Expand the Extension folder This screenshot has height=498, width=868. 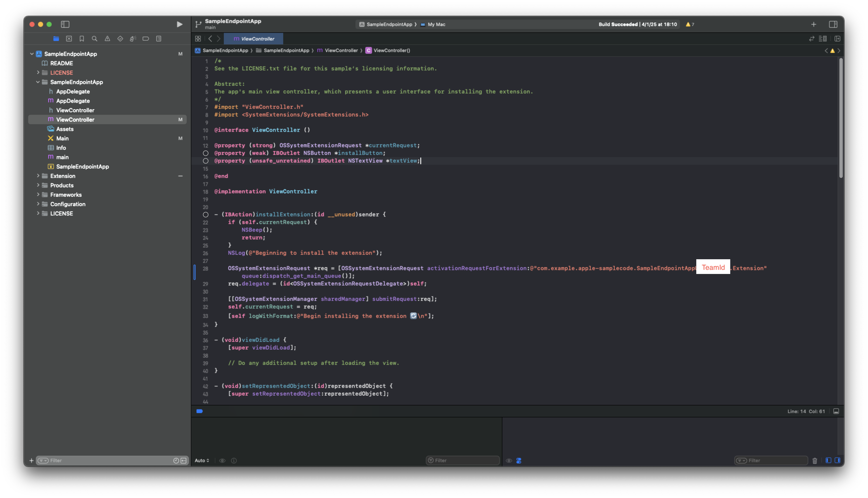coord(38,176)
